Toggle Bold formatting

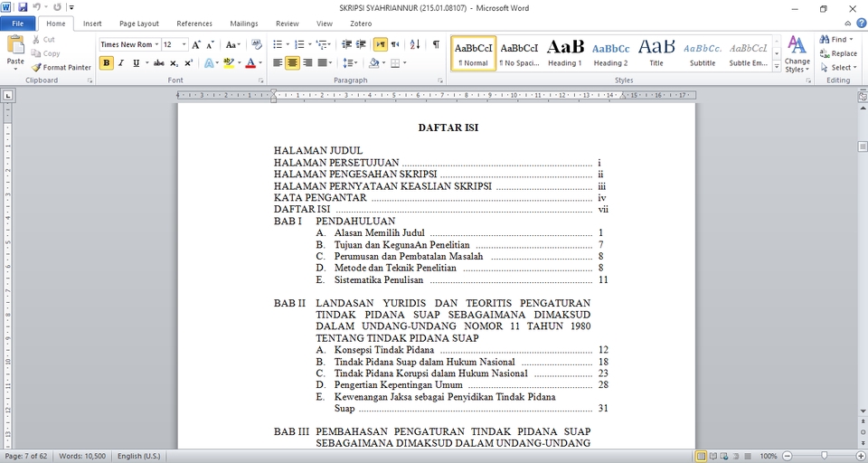click(107, 63)
